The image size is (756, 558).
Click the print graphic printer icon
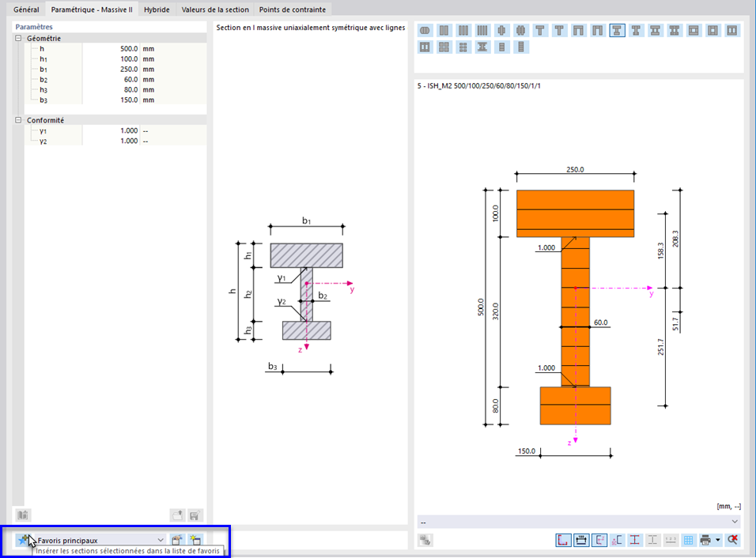[x=706, y=540]
